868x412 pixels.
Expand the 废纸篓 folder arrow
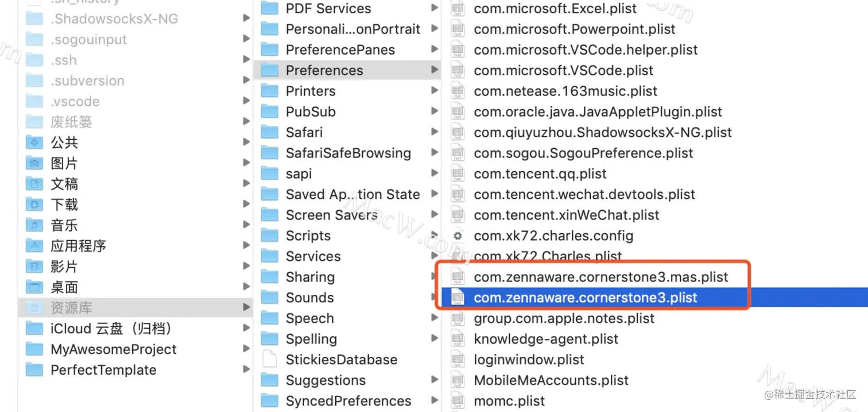click(246, 122)
